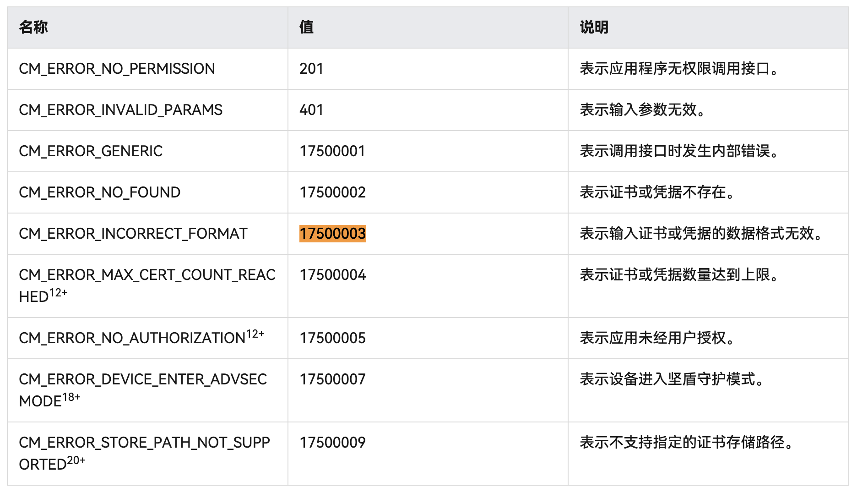Click the description 表示不支持指定的证书存储路径
Screen dimensions: 868x493
pyautogui.click(x=686, y=443)
